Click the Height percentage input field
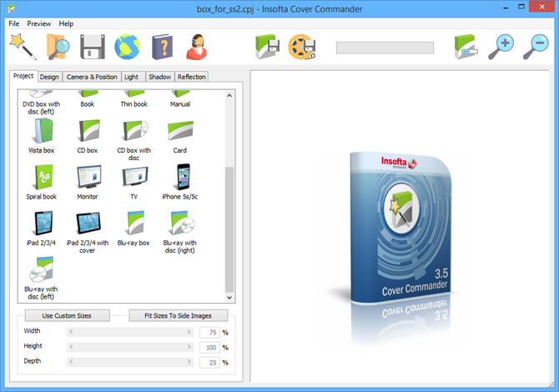The height and width of the screenshot is (392, 559). (x=209, y=347)
